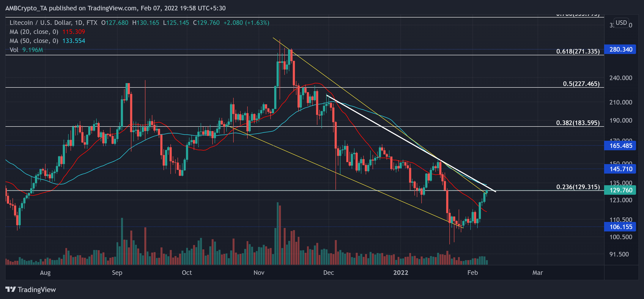
Task: Click the current price label 129.760
Action: point(620,190)
